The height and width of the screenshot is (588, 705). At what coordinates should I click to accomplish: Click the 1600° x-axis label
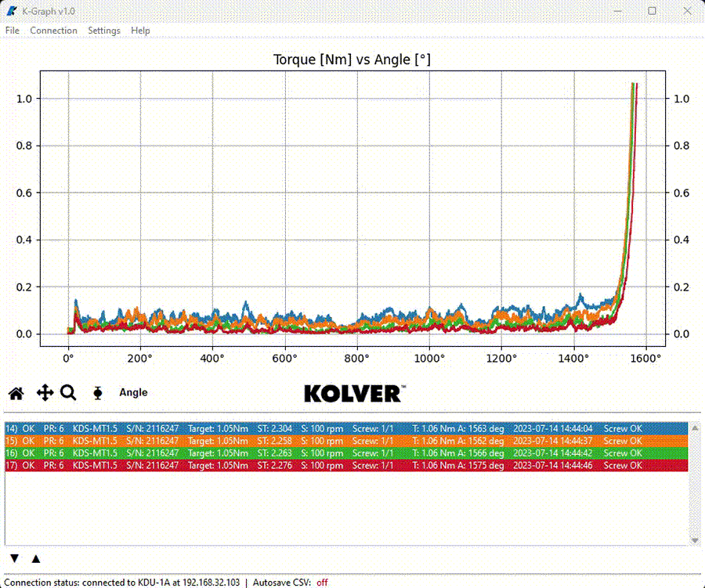click(645, 359)
